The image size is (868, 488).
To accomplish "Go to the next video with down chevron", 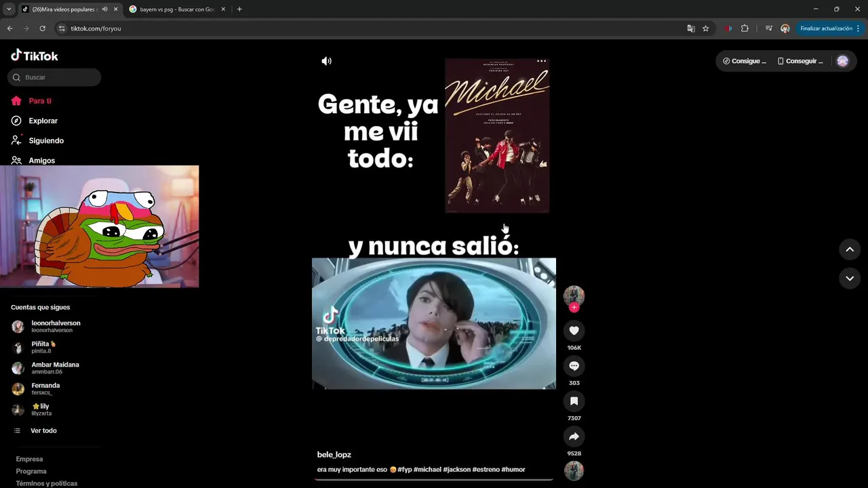I will [849, 278].
